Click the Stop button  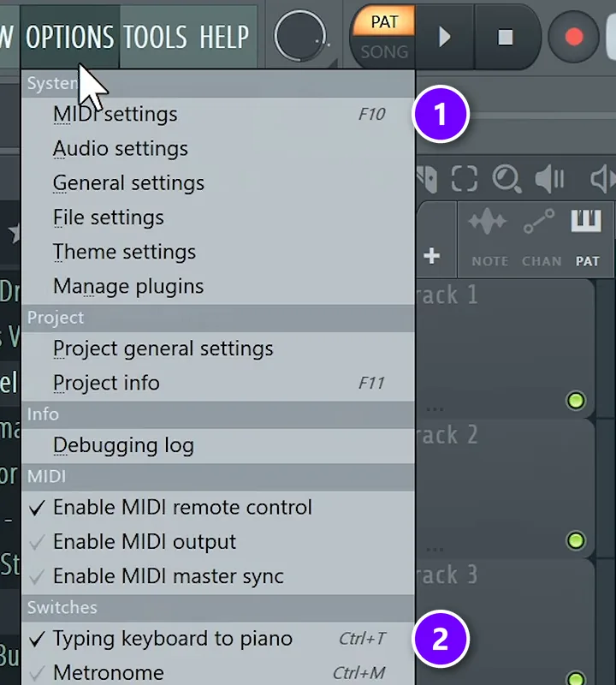click(505, 37)
